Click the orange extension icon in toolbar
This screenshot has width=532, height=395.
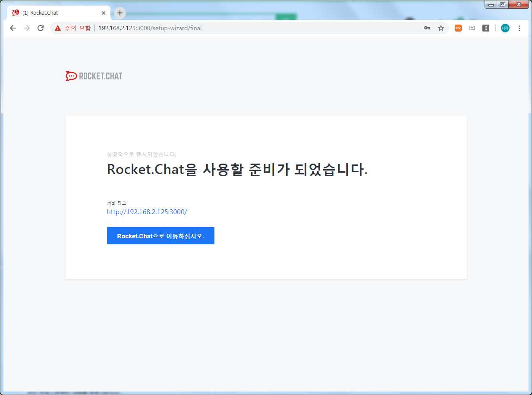[458, 28]
